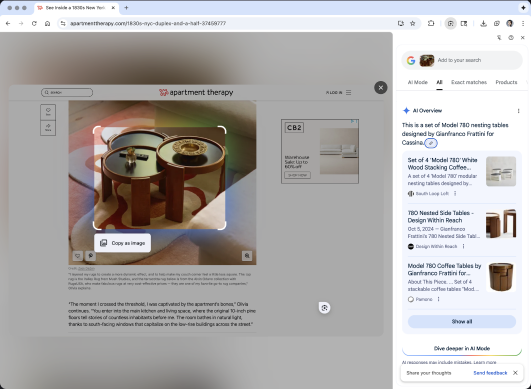Click the zoom magnifier icon on the photo
This screenshot has width=531, height=389.
click(247, 256)
